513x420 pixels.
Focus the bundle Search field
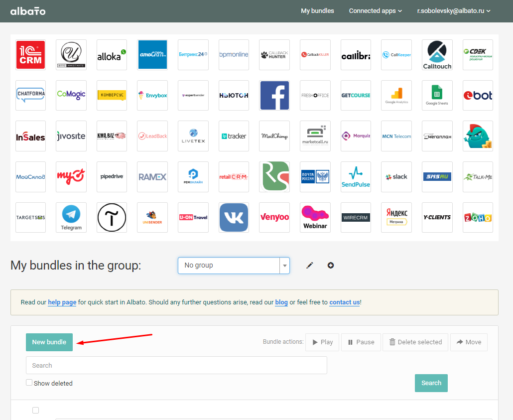pyautogui.click(x=176, y=365)
